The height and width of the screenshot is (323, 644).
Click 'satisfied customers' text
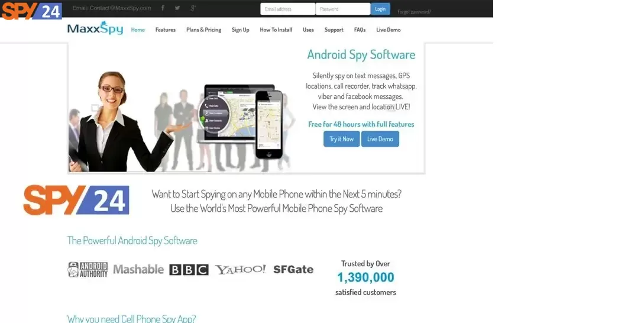coord(365,293)
